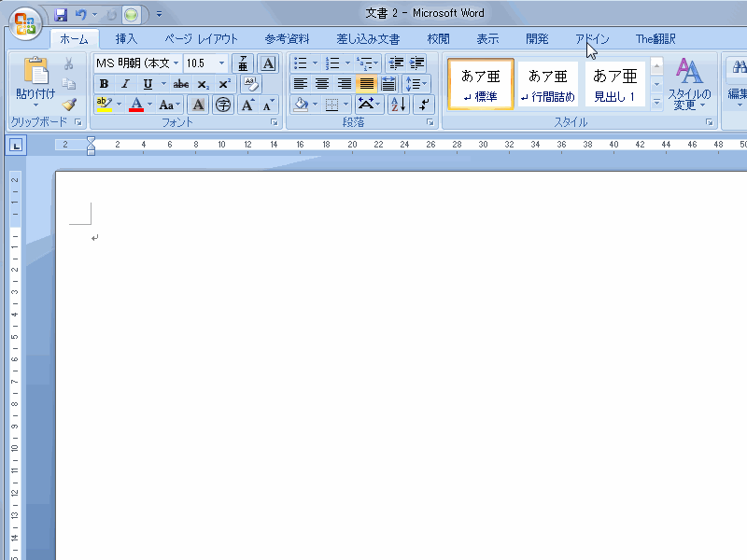This screenshot has width=747, height=560.
Task: Open the 校閲 ribbon tab
Action: point(438,39)
